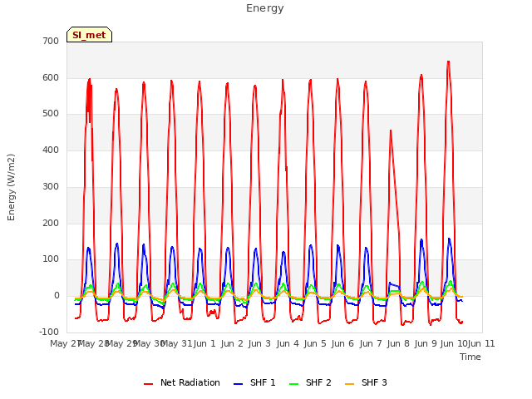Screen dimensions: 532x399
Task: Click the 200 y-axis tick label
Action: [x=51, y=224]
